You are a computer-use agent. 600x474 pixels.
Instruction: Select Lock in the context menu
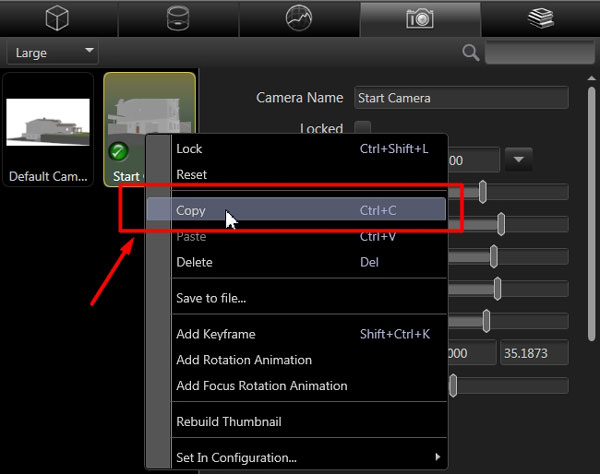pyautogui.click(x=189, y=148)
